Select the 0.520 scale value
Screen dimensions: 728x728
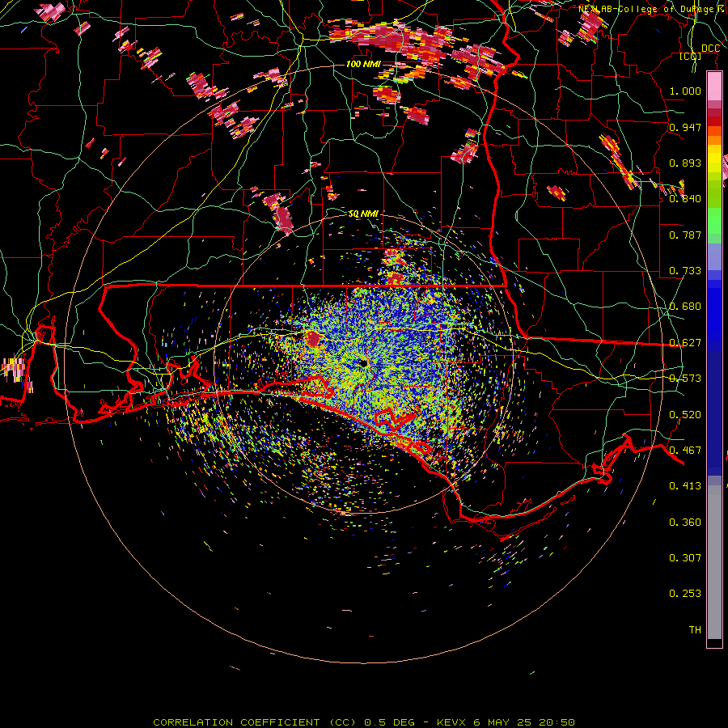click(x=685, y=414)
